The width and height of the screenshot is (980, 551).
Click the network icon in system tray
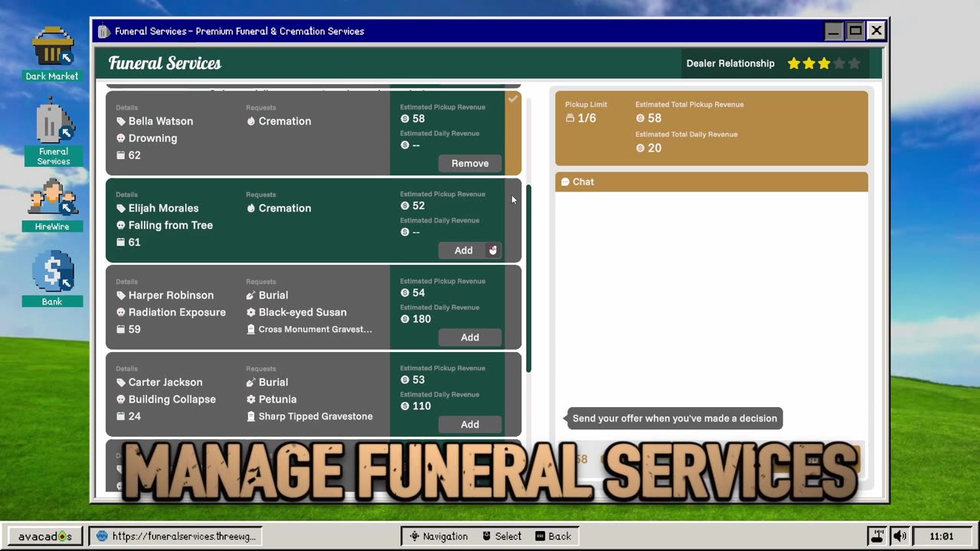(877, 536)
